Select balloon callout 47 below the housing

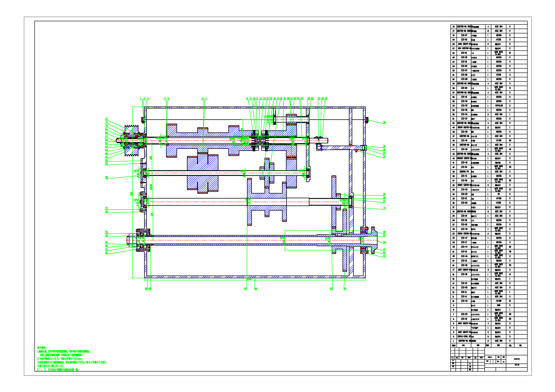[x=246, y=289]
